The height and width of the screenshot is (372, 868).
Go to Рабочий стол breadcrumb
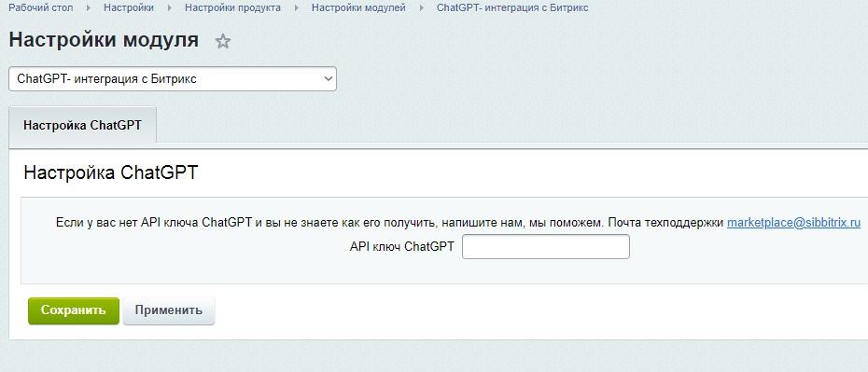pyautogui.click(x=40, y=8)
